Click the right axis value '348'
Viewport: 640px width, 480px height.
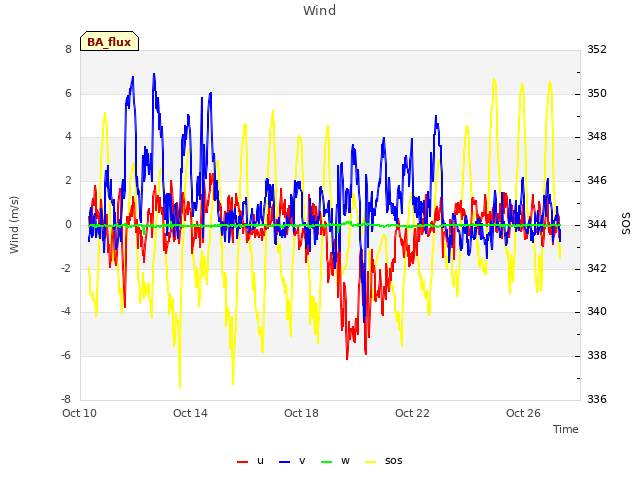597,136
